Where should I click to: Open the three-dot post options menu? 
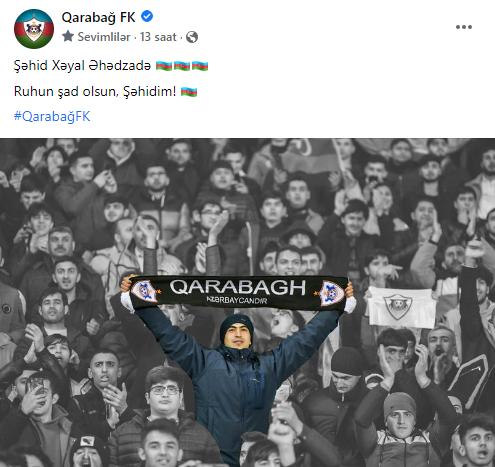click(x=464, y=27)
